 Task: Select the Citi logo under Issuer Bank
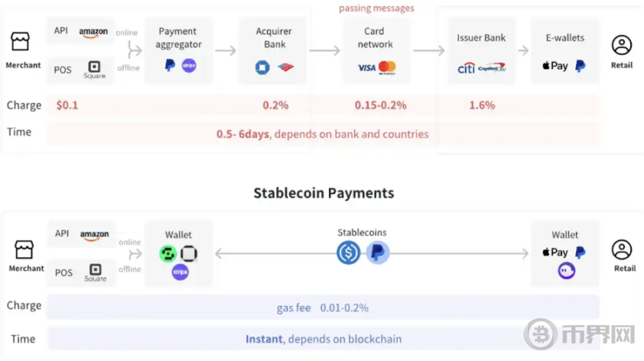[x=466, y=68]
